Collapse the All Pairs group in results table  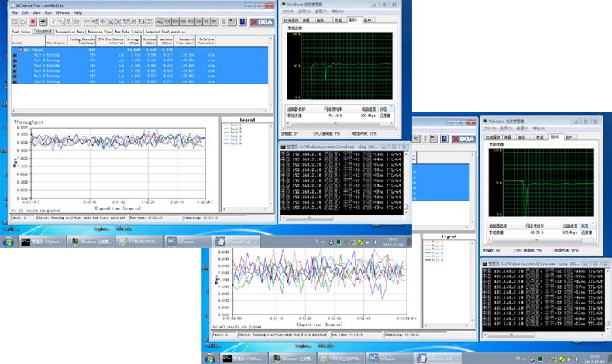coord(21,50)
